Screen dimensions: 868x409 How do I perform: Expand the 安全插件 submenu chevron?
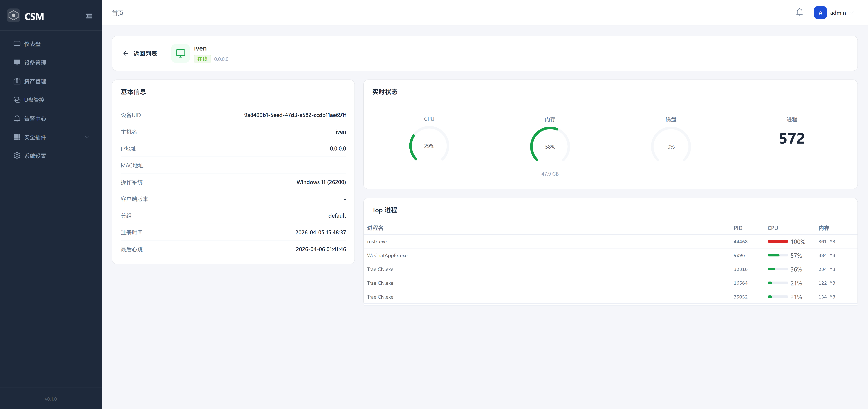click(x=87, y=137)
